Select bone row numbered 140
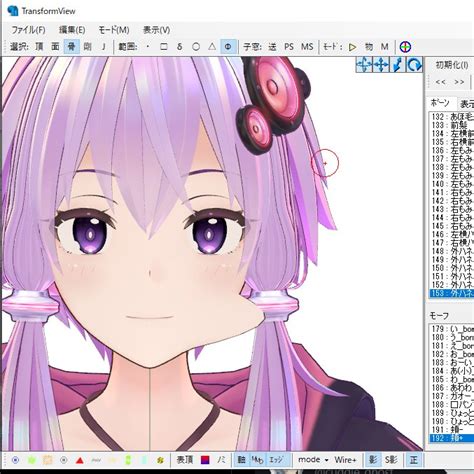The image size is (474, 474). point(453,184)
